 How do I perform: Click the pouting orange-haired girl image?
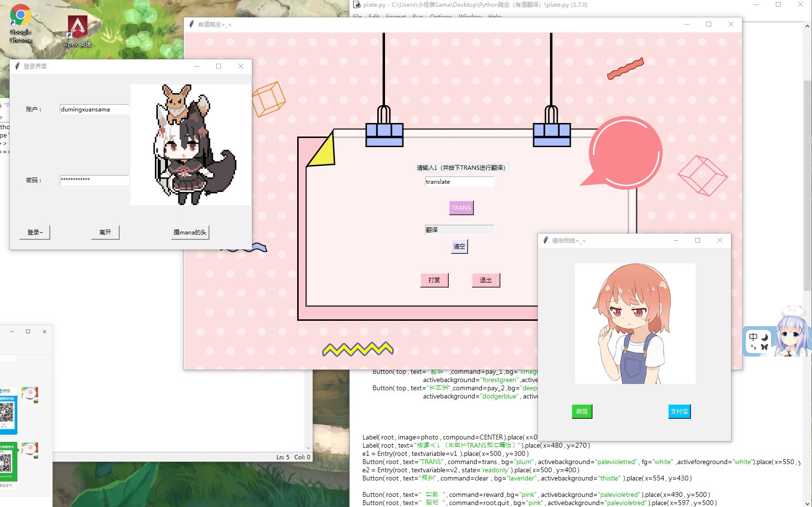[x=635, y=323]
